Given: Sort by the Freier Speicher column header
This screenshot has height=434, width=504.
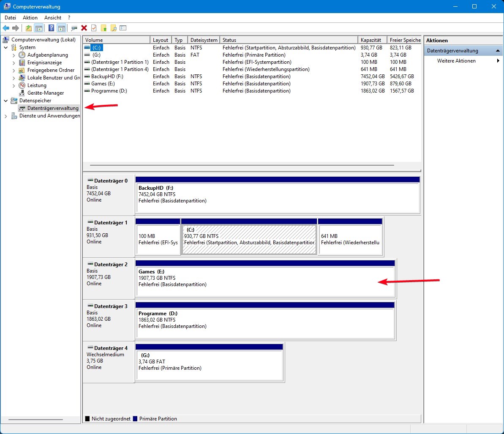Looking at the screenshot, I should (x=404, y=40).
